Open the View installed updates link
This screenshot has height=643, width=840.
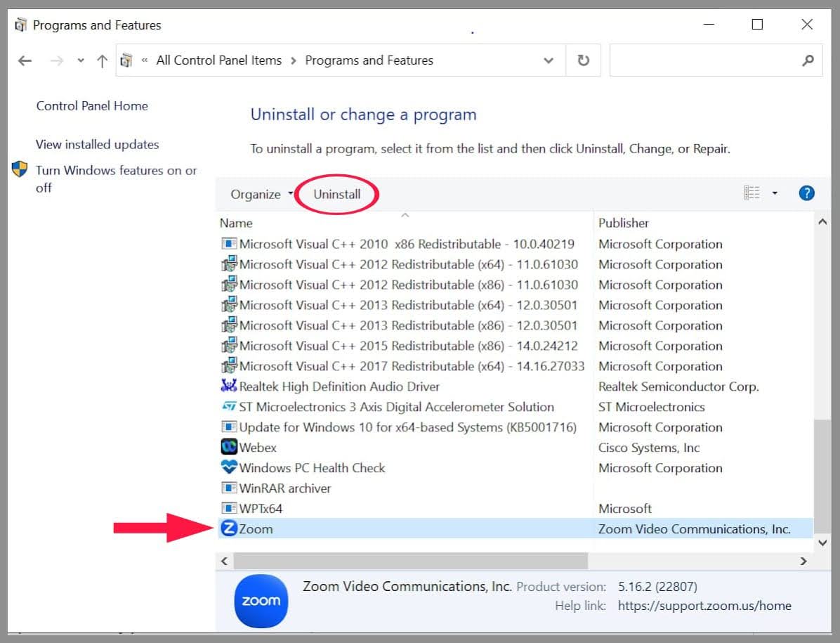click(x=97, y=144)
